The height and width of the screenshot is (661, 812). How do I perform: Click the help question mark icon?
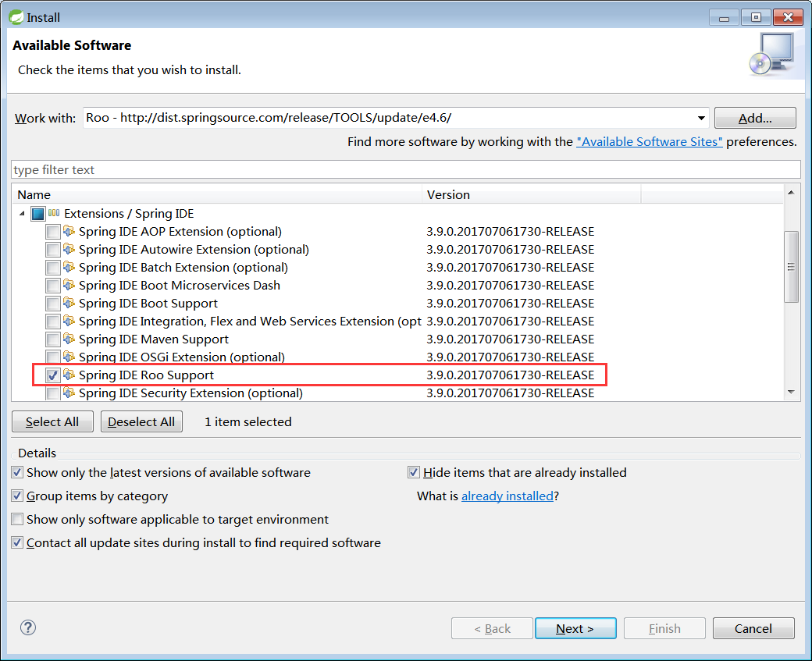tap(28, 628)
